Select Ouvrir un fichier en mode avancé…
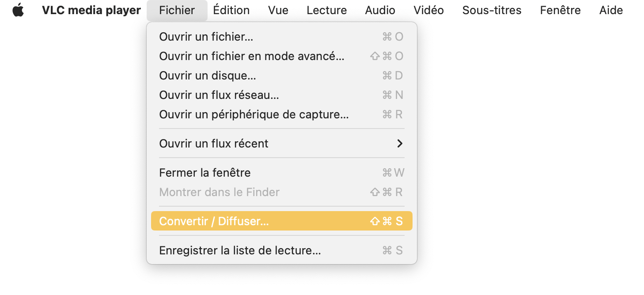Viewport: 644px width, 295px height. pyautogui.click(x=281, y=56)
